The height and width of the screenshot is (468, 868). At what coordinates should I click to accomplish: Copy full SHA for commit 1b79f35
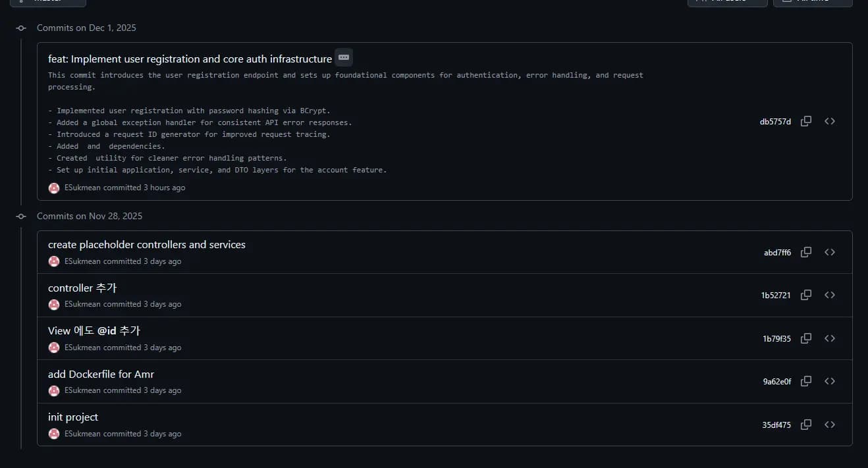coord(805,338)
